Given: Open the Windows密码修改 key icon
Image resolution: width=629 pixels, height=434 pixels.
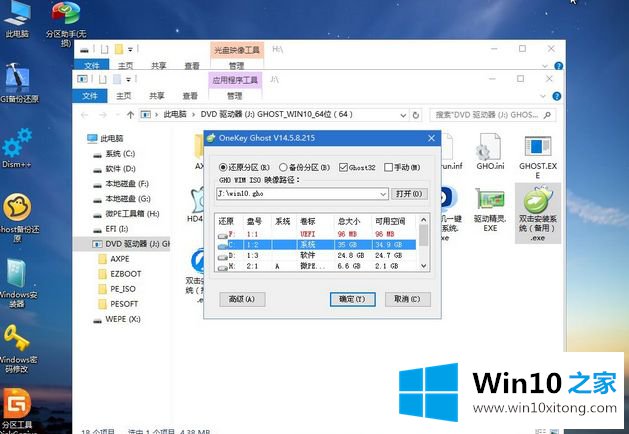Looking at the screenshot, I should [x=17, y=349].
